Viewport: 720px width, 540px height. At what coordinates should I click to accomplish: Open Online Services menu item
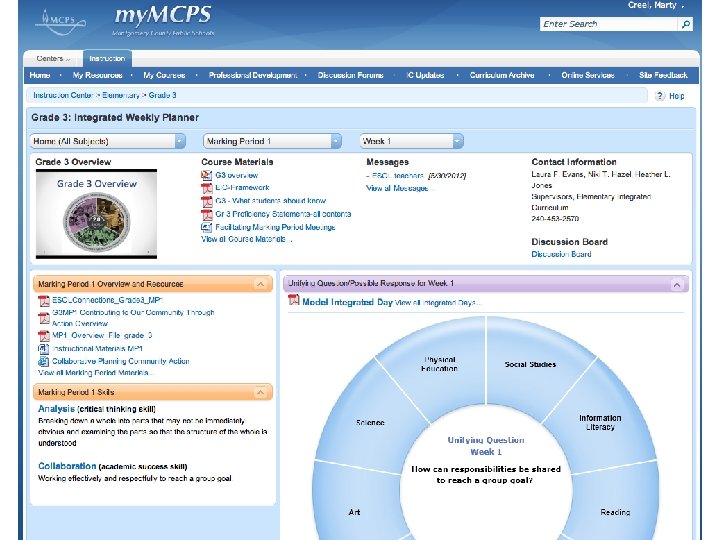(x=588, y=75)
